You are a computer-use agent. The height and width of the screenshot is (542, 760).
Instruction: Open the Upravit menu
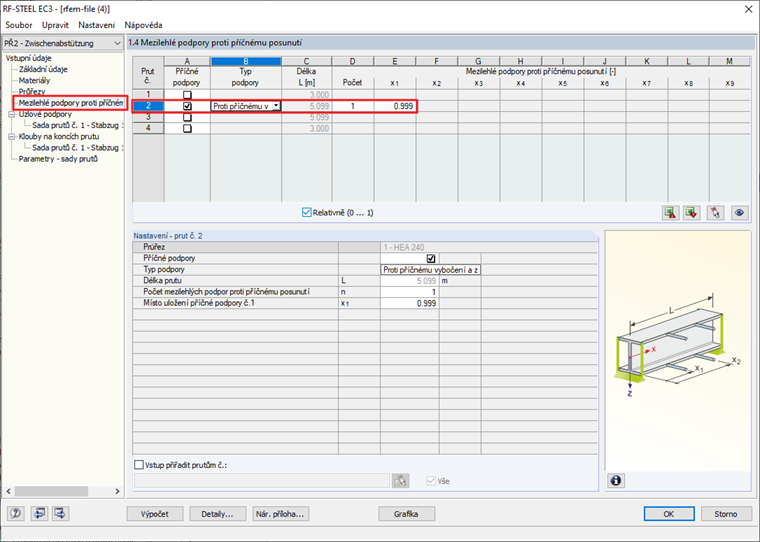coord(55,25)
